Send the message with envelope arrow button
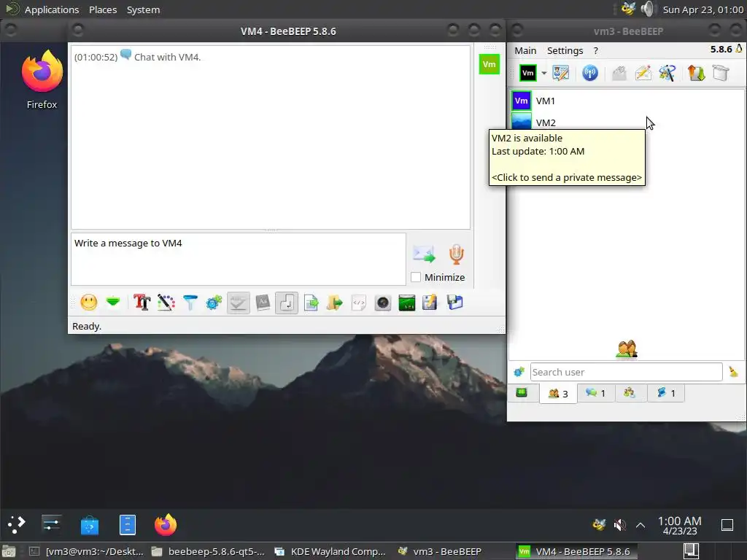Screen dimensions: 747x560 pos(424,254)
